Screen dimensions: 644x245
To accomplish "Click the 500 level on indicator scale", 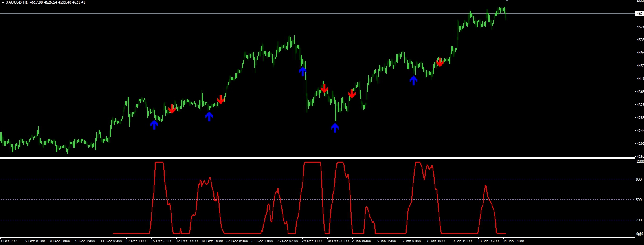I will tap(639, 200).
